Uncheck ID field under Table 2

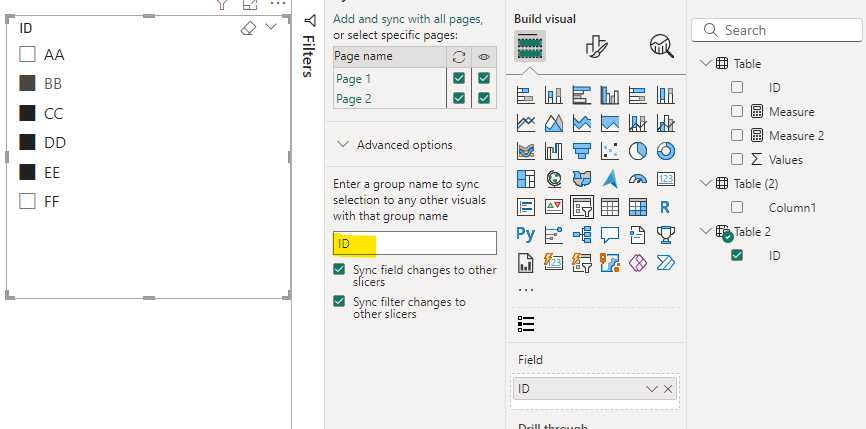[x=737, y=255]
